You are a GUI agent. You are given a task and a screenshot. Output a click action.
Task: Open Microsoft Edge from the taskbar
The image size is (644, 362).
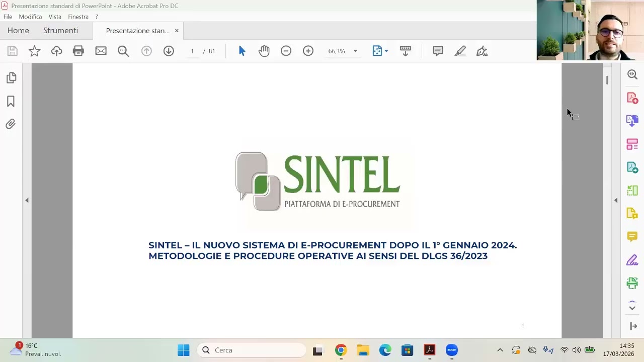385,350
